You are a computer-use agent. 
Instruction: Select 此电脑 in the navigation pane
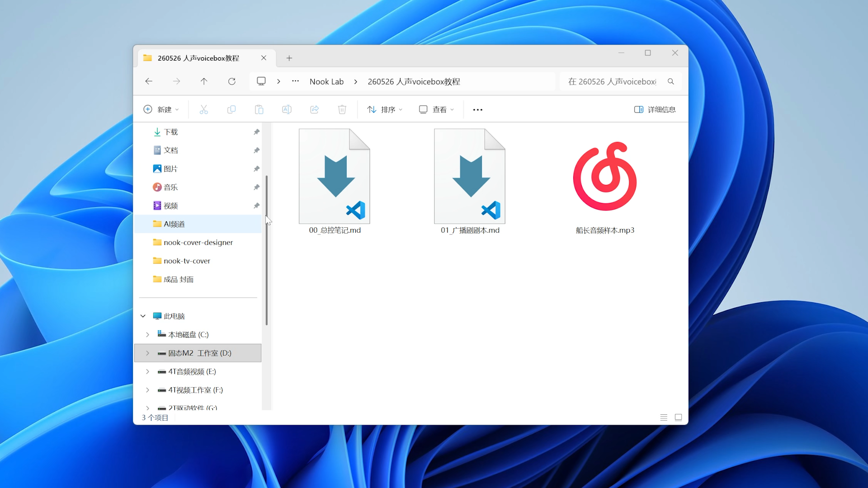point(198,316)
